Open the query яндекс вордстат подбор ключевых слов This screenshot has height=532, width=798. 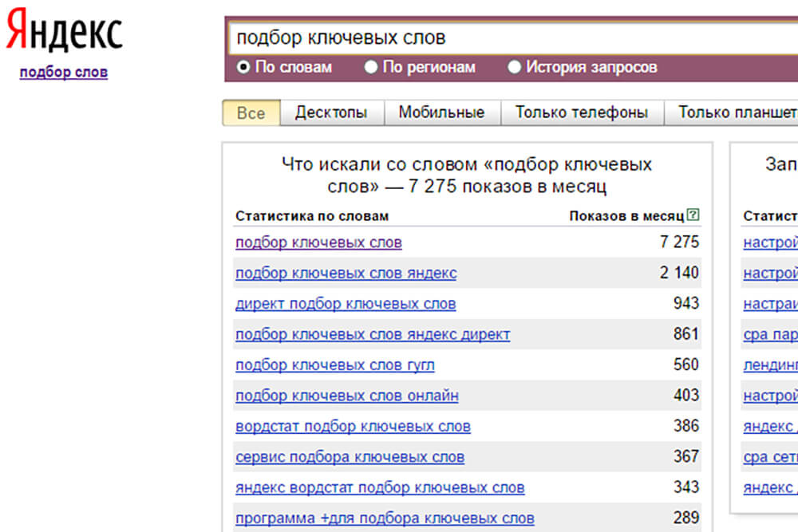(x=380, y=487)
